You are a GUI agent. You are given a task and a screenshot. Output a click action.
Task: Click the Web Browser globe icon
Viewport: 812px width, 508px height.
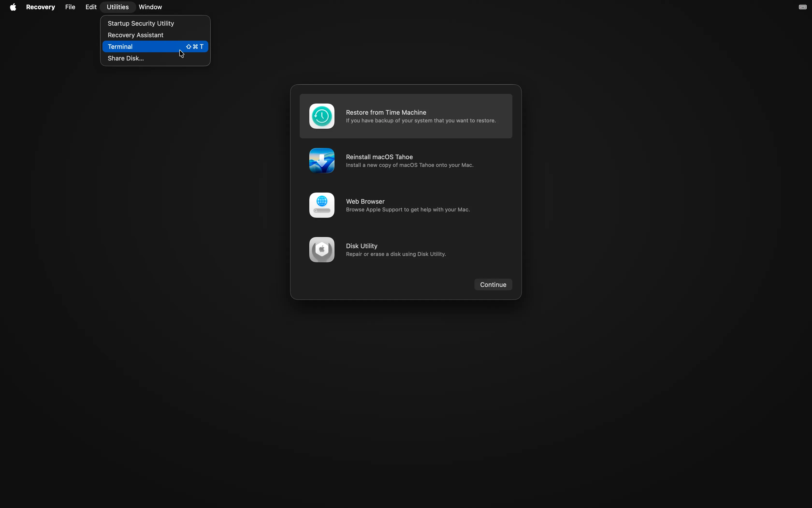click(322, 205)
